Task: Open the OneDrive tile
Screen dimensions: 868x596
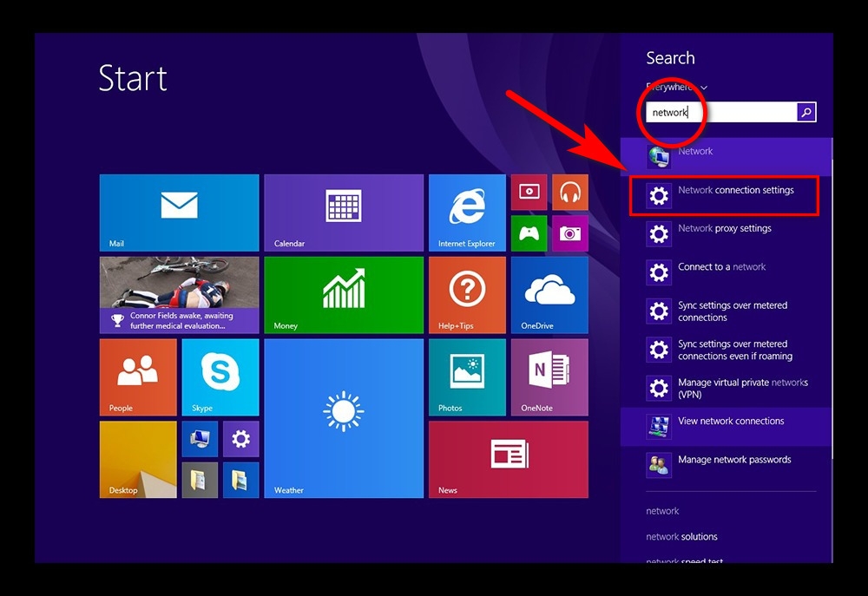Action: pyautogui.click(x=549, y=295)
